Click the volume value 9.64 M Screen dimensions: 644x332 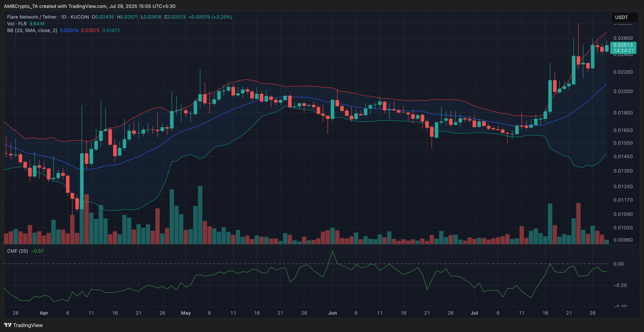[37, 24]
